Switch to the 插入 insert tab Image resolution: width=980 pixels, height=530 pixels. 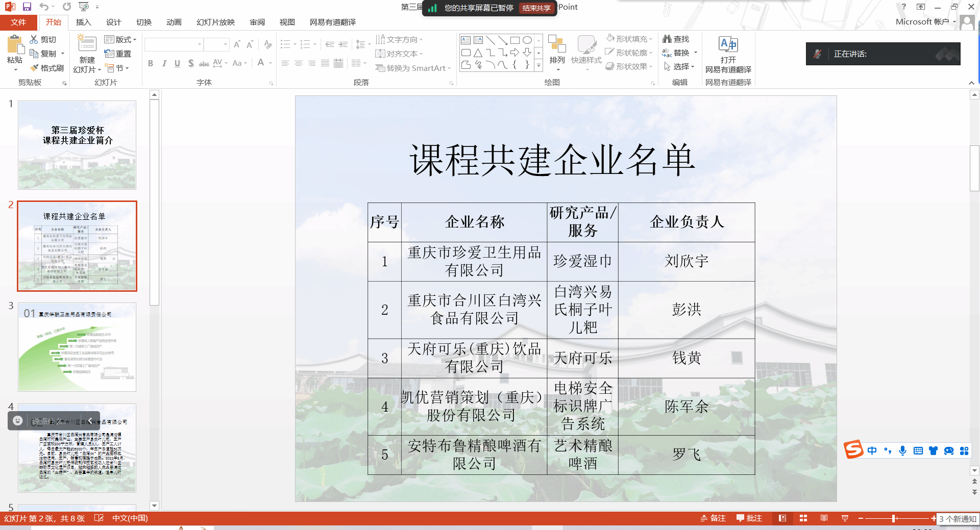83,22
